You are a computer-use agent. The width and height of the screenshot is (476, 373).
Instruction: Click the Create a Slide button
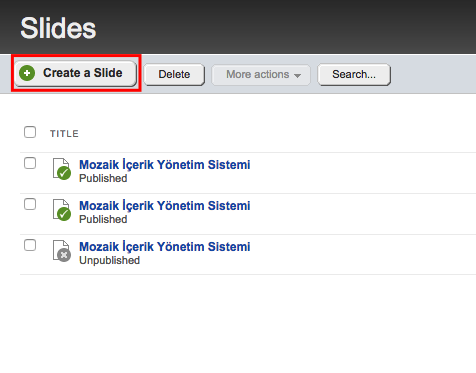(76, 73)
